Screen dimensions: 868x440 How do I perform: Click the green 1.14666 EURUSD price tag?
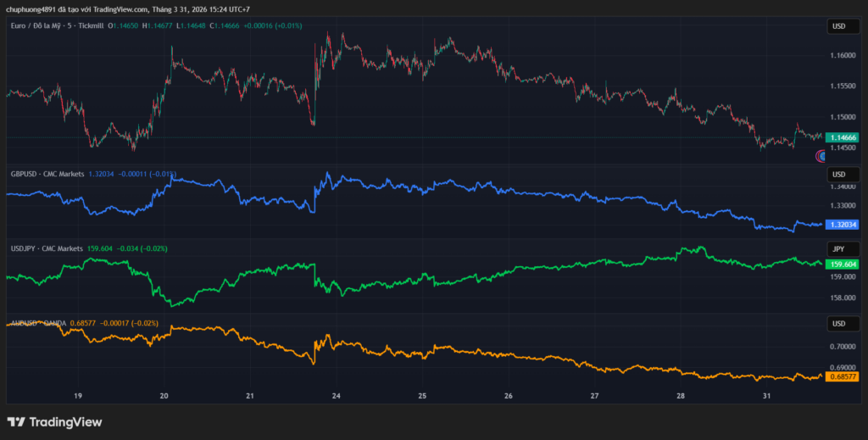coord(843,137)
